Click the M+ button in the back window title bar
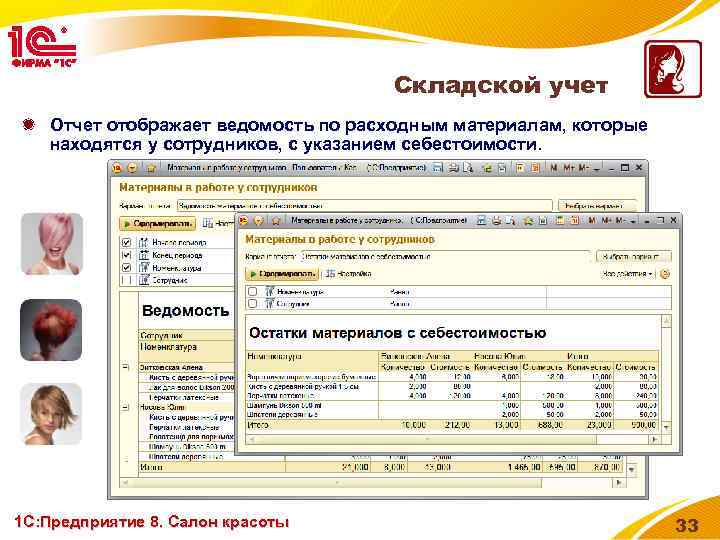The image size is (720, 540). tap(568, 168)
